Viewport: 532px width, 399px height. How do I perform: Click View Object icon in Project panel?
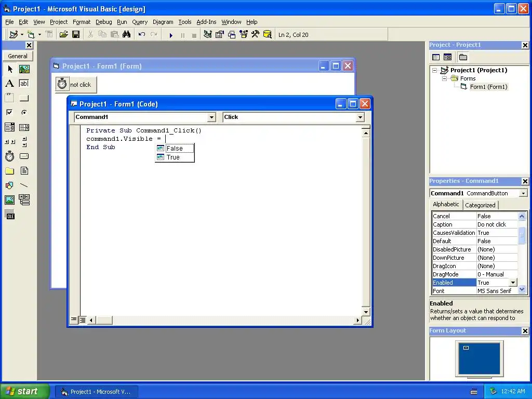[x=447, y=57]
